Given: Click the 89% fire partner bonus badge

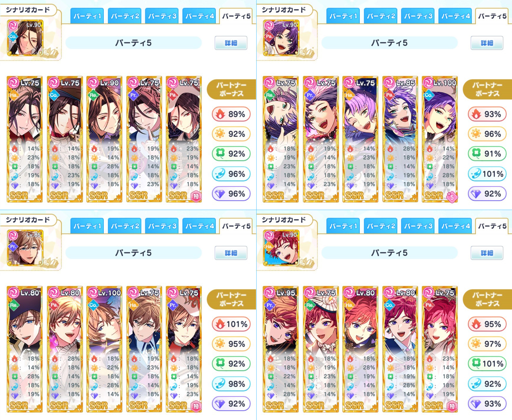Looking at the screenshot, I should click(x=231, y=114).
